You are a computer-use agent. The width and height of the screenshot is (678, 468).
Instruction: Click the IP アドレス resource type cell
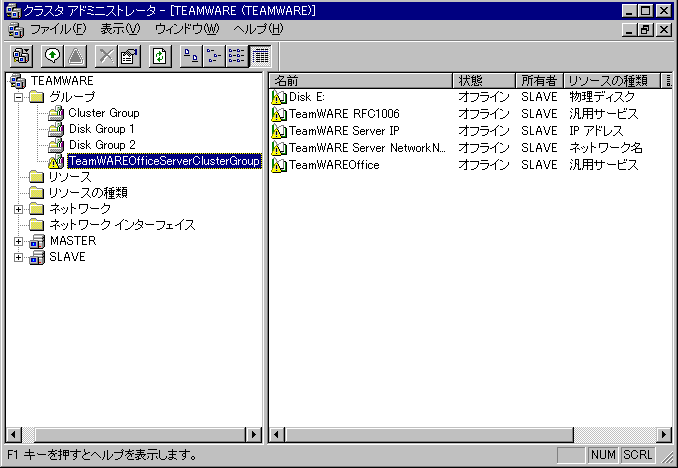(x=596, y=131)
